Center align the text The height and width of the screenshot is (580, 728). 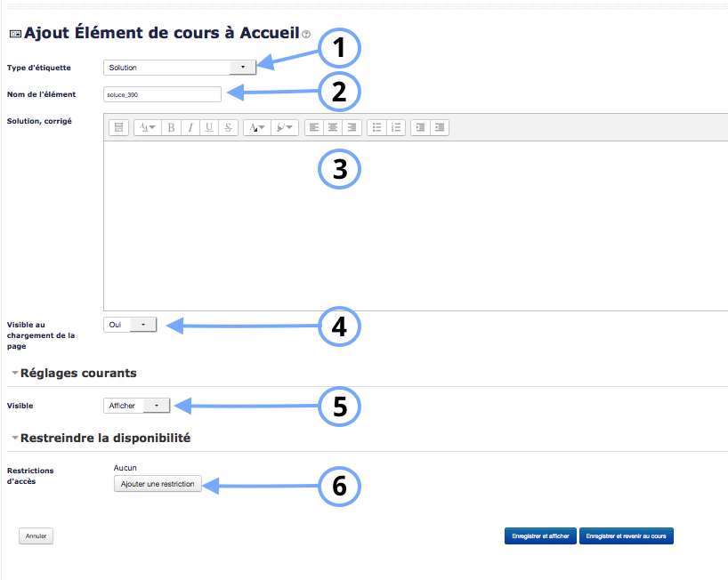[x=333, y=128]
